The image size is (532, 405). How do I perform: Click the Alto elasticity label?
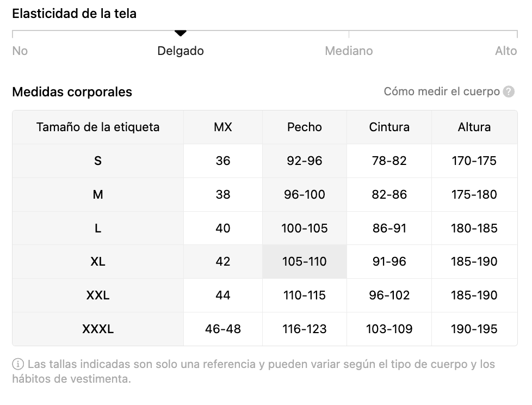click(506, 51)
